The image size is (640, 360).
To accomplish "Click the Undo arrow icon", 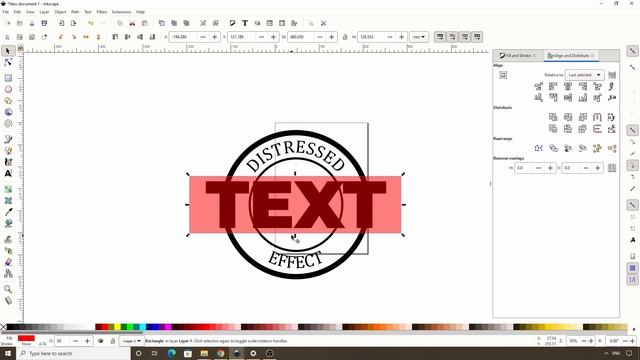I will (91, 23).
